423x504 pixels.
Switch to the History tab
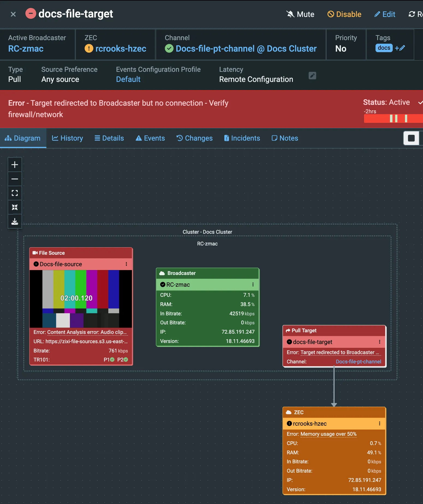[x=67, y=138]
